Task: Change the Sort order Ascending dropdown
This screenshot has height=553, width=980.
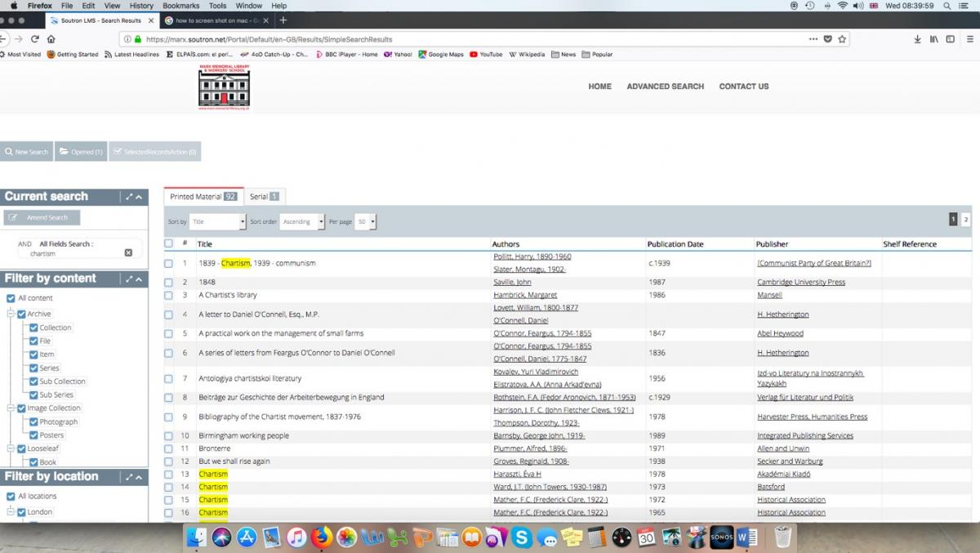Action: point(302,221)
